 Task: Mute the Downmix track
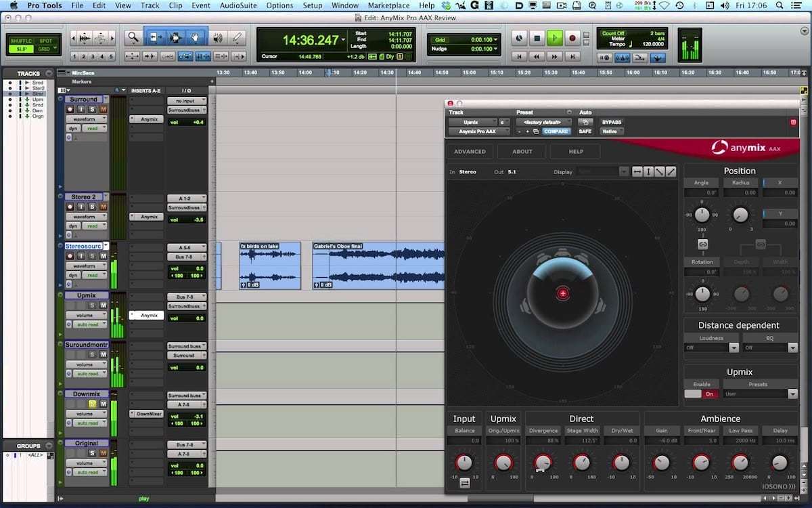[103, 404]
